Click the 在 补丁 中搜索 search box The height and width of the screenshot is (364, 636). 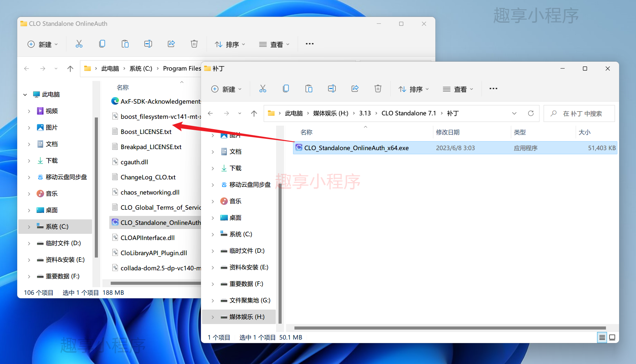point(579,113)
